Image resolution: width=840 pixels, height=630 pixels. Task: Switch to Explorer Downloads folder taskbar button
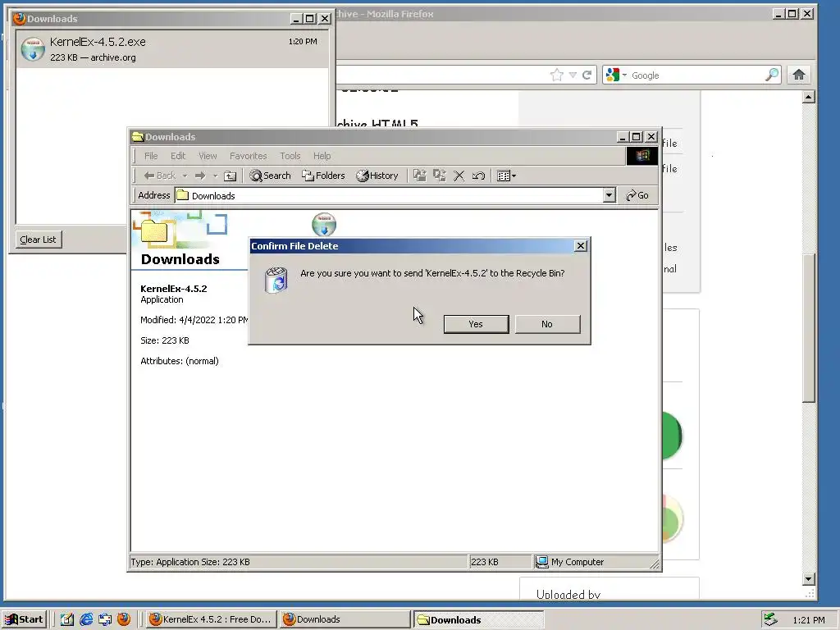[x=479, y=619]
